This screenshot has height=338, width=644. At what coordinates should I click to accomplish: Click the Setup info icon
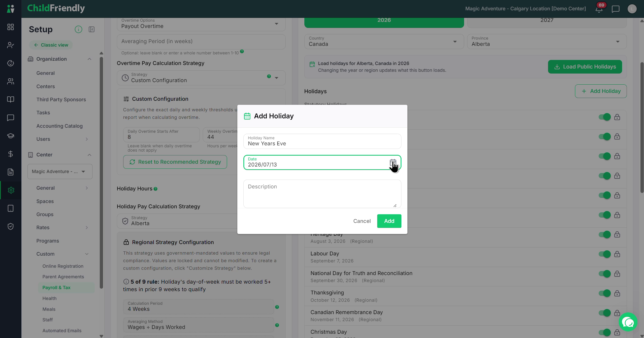[78, 29]
